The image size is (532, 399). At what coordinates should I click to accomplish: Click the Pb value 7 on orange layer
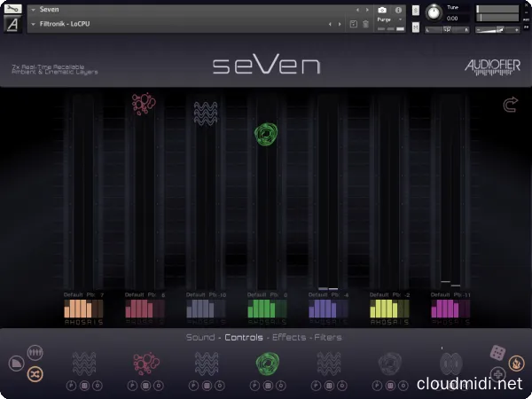(x=101, y=295)
